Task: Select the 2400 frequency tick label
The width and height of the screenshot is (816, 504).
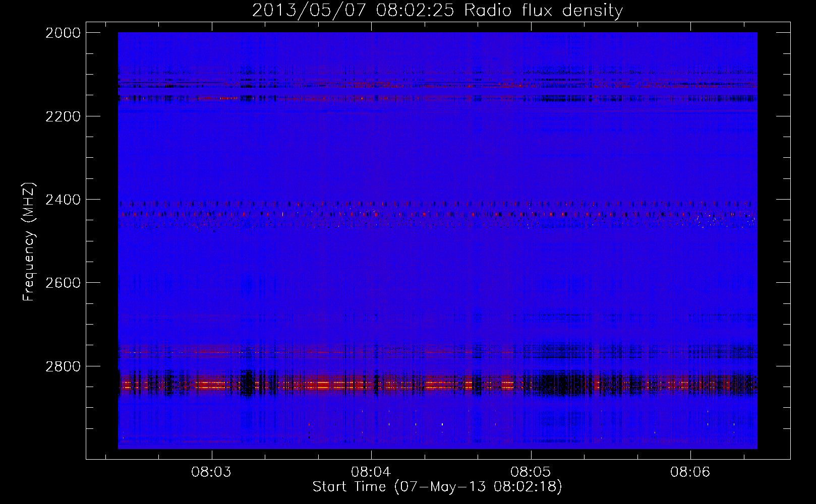Action: point(63,200)
